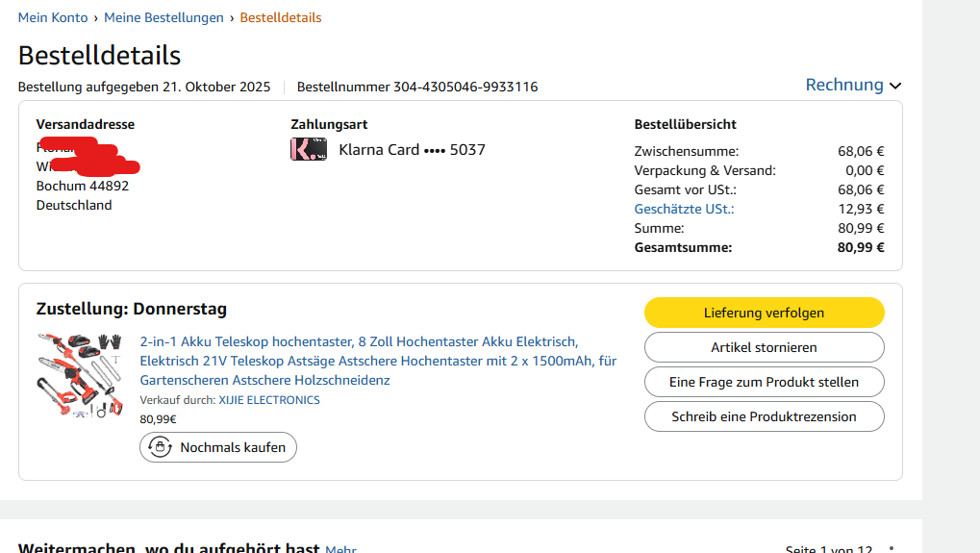Click the Zustellung: Donnerstag heading
This screenshot has height=553, width=980.
pyautogui.click(x=132, y=309)
